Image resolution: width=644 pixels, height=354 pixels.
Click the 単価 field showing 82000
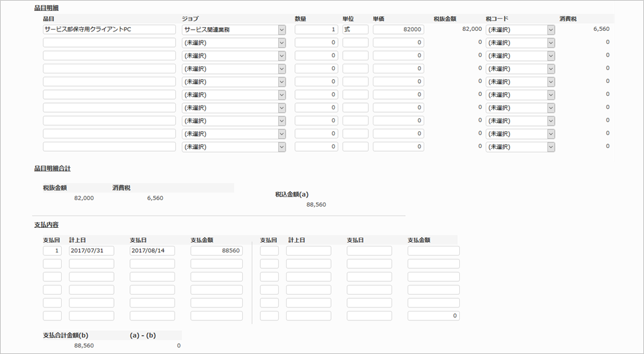[x=398, y=30]
